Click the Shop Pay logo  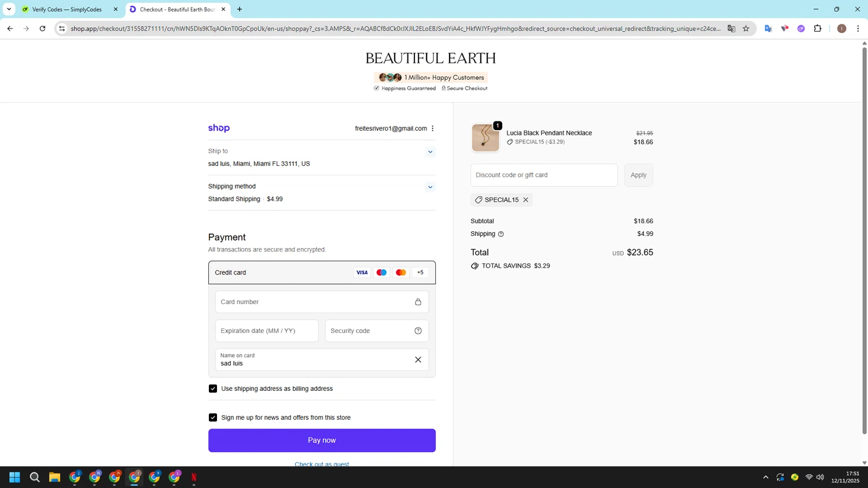click(x=219, y=128)
